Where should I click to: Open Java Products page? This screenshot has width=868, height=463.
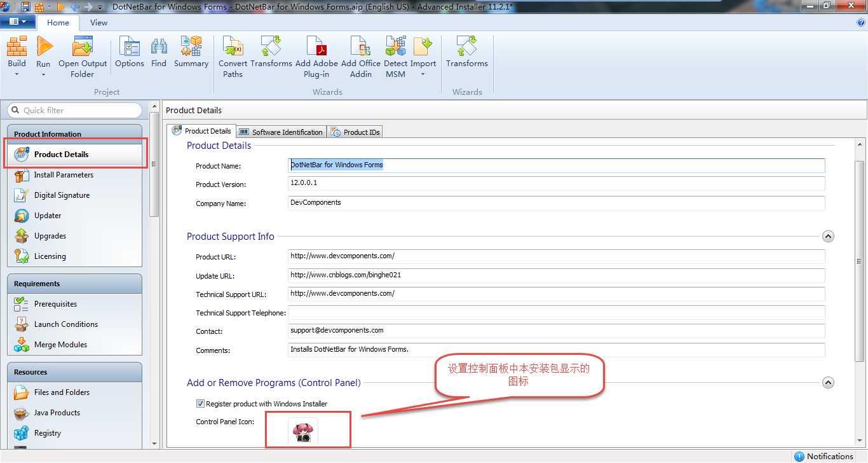click(57, 413)
